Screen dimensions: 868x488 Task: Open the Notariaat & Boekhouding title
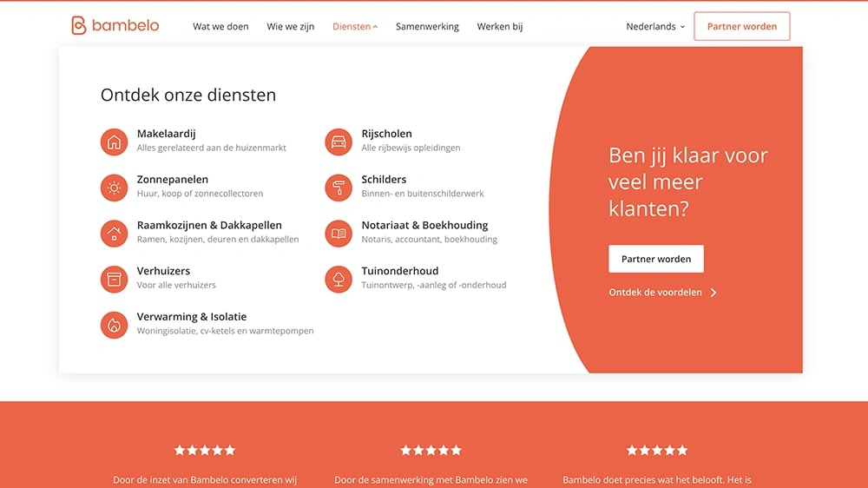point(424,225)
